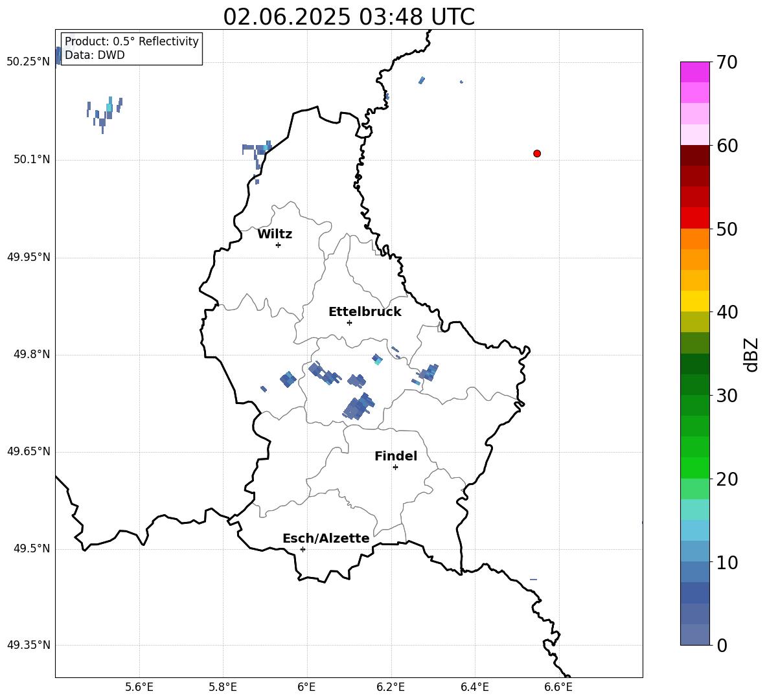Click the 5.6°E longitude label
The height and width of the screenshot is (700, 767).
139,687
